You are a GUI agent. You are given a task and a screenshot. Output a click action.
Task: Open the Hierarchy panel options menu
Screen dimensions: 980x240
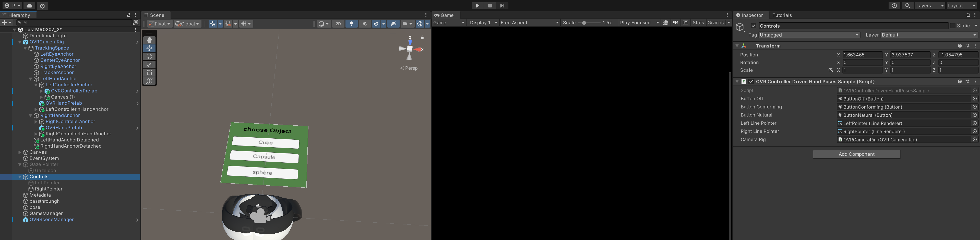tap(135, 15)
